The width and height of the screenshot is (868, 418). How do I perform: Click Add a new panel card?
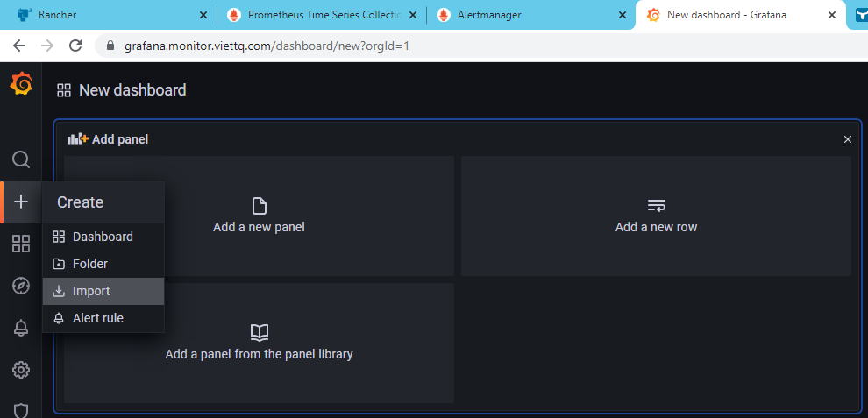pyautogui.click(x=259, y=216)
